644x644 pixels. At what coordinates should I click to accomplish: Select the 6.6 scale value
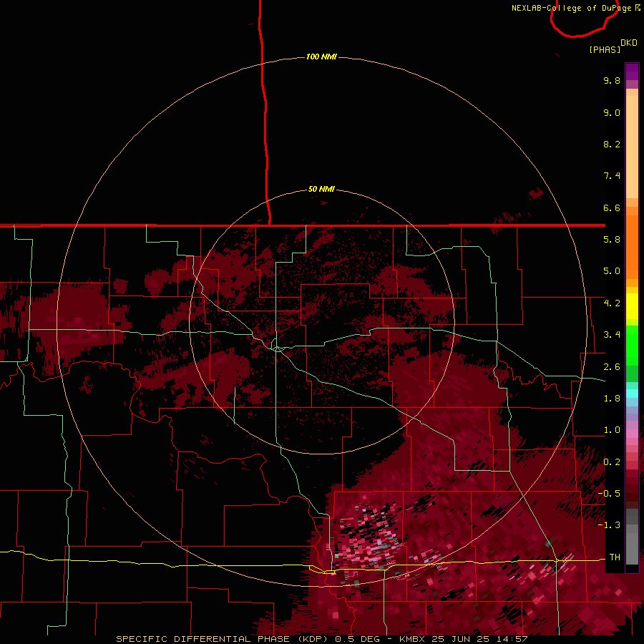point(612,208)
